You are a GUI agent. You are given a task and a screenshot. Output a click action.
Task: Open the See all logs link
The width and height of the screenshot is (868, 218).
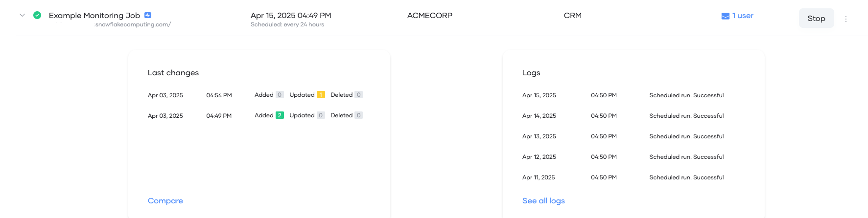(543, 201)
